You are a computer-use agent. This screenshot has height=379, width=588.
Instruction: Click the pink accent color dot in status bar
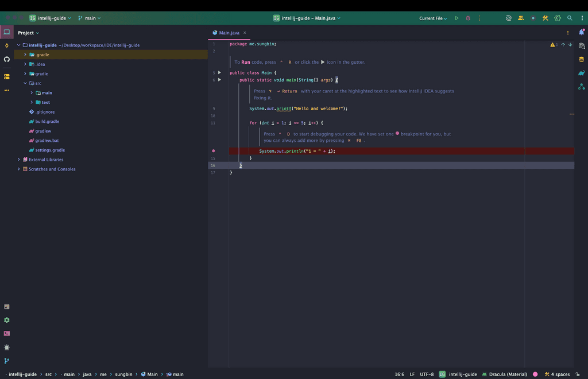tap(535, 374)
